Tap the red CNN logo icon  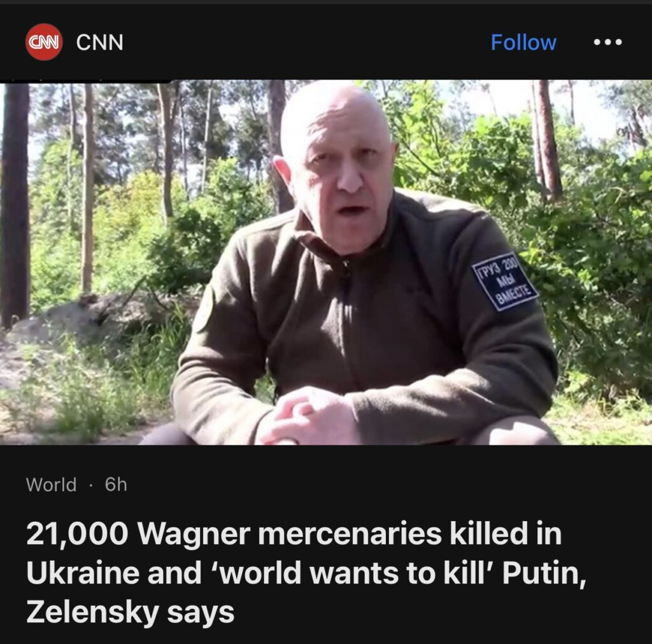[x=44, y=42]
